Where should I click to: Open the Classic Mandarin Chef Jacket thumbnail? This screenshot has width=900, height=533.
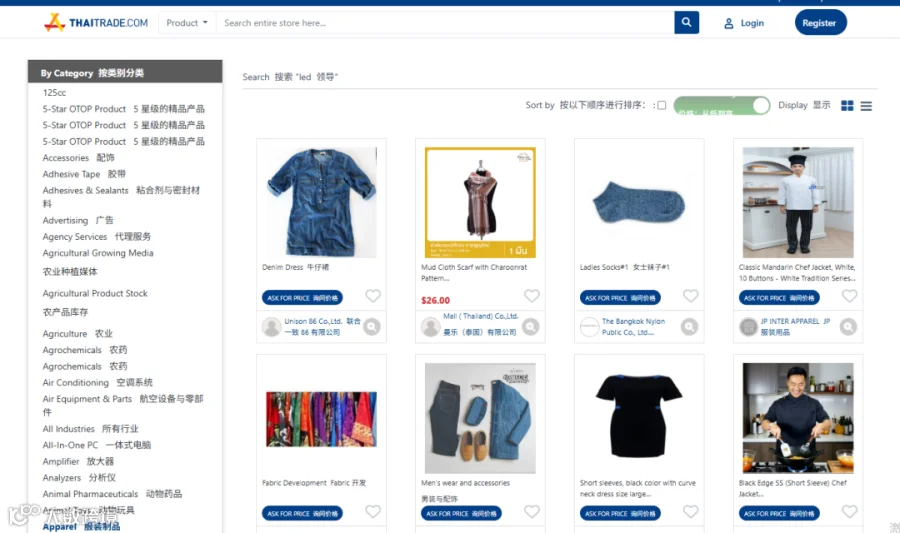[x=798, y=202]
